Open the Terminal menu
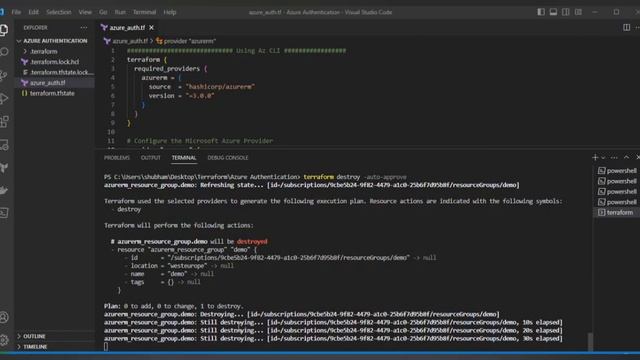The height and width of the screenshot is (360, 640). [x=144, y=12]
